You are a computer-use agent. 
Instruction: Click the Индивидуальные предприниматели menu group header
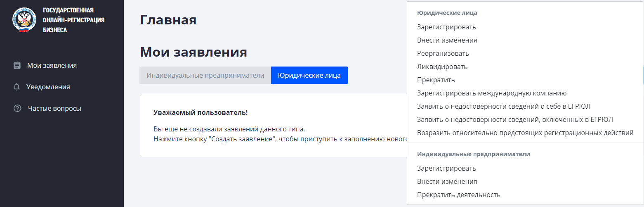pos(473,154)
